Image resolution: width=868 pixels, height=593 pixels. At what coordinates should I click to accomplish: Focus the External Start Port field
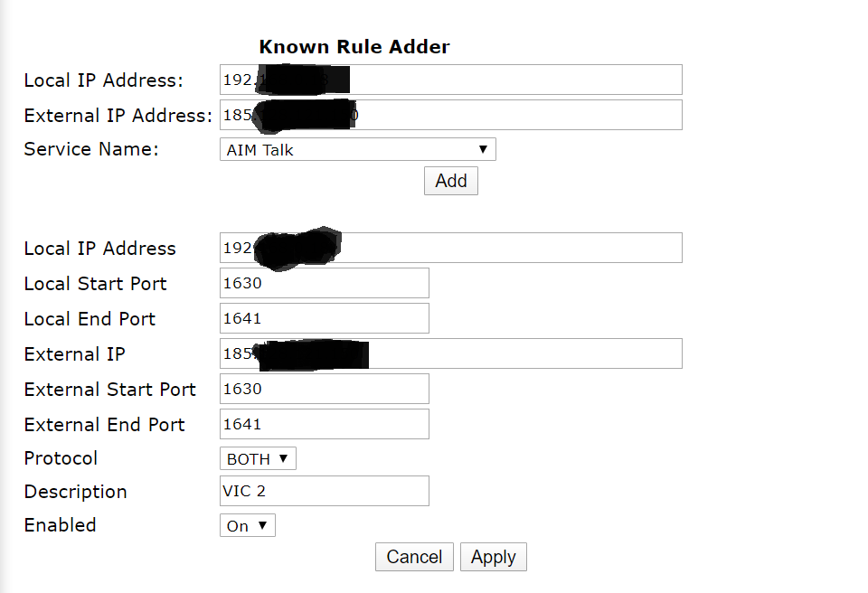click(324, 389)
